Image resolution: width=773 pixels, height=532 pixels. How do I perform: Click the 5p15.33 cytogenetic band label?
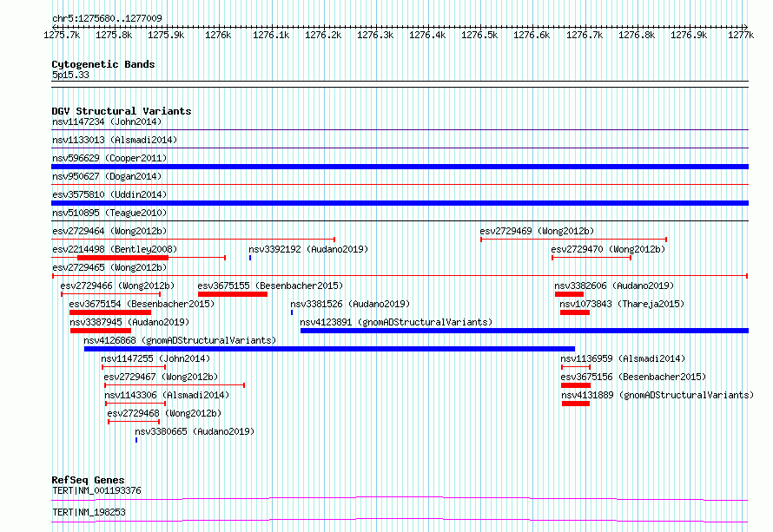coord(70,75)
